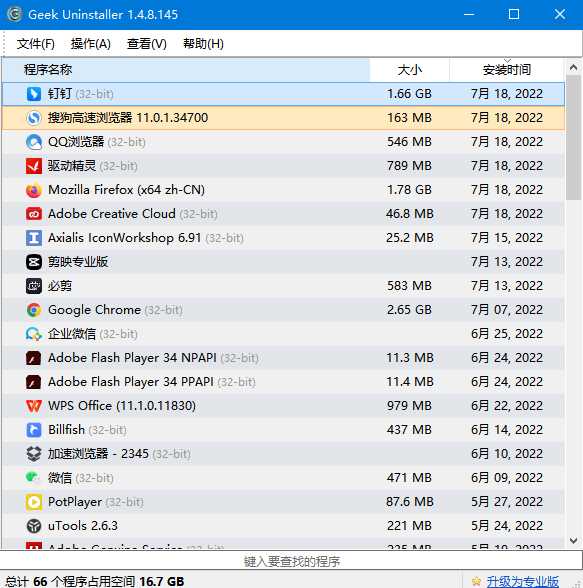583x588 pixels.
Task: Select Mozilla Firefox (x64 zh-CN) entry
Action: [x=126, y=190]
